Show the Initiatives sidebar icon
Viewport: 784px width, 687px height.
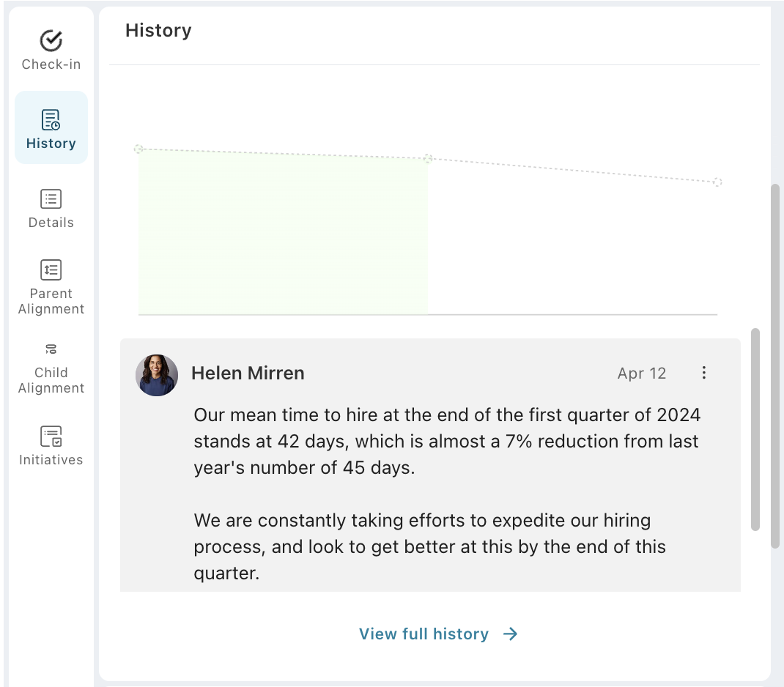click(51, 437)
